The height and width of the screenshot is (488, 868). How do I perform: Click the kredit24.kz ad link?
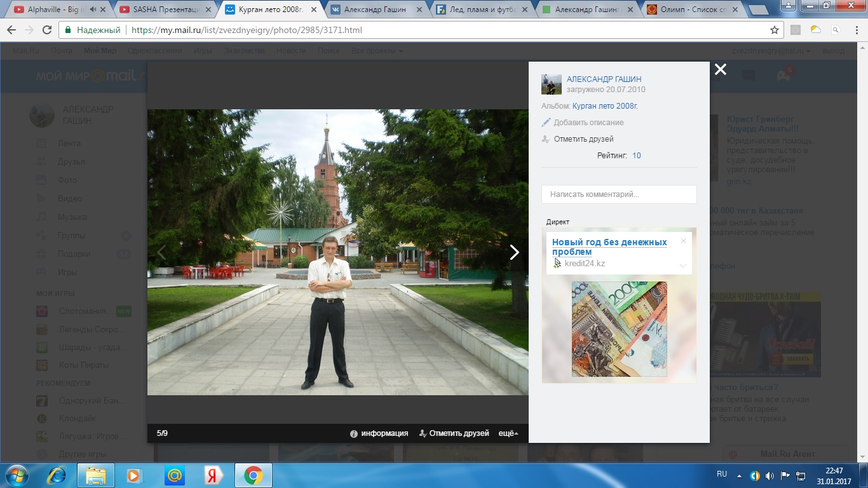tap(585, 264)
